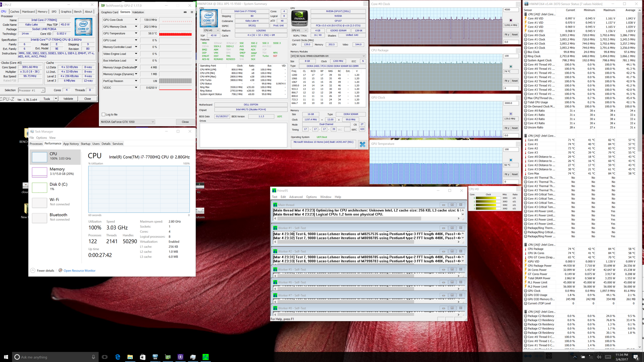Viewport: 644px width, 362px height.
Task: Click the network tray icon
Action: pos(591,357)
